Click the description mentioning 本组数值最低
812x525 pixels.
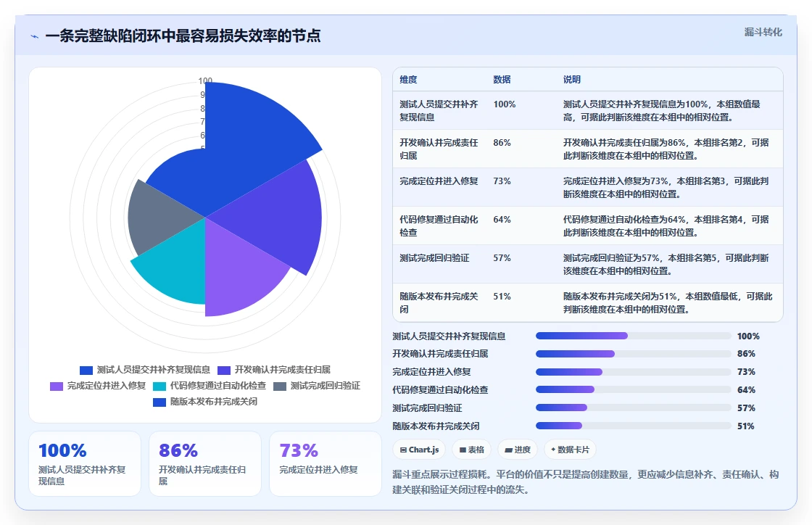(x=668, y=303)
